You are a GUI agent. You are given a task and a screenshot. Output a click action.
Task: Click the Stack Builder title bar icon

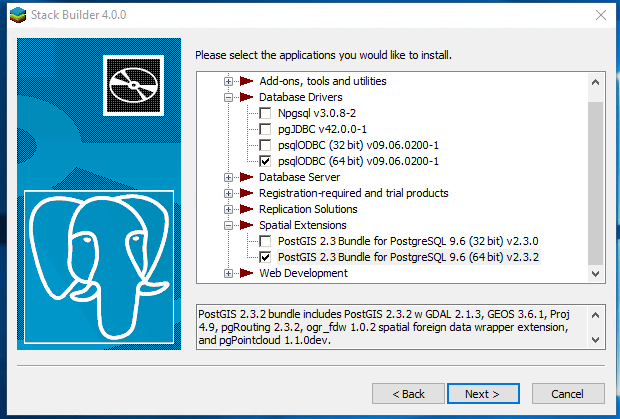(x=18, y=15)
